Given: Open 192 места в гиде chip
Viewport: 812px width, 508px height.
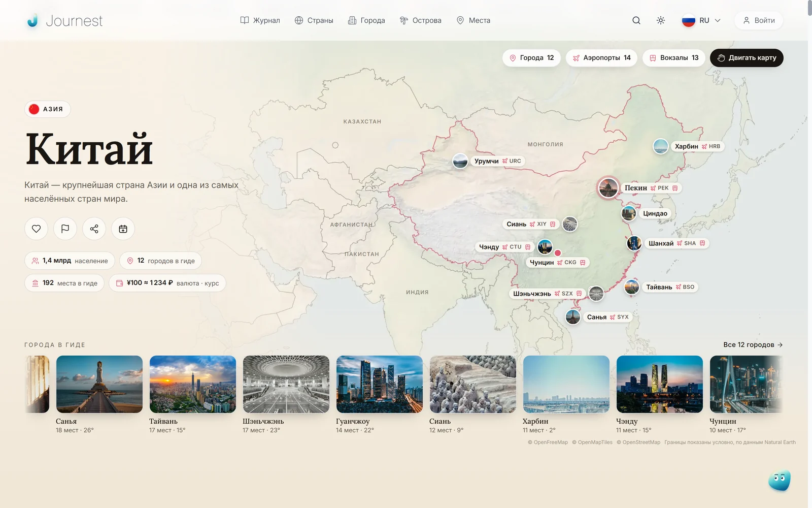Looking at the screenshot, I should tap(64, 283).
